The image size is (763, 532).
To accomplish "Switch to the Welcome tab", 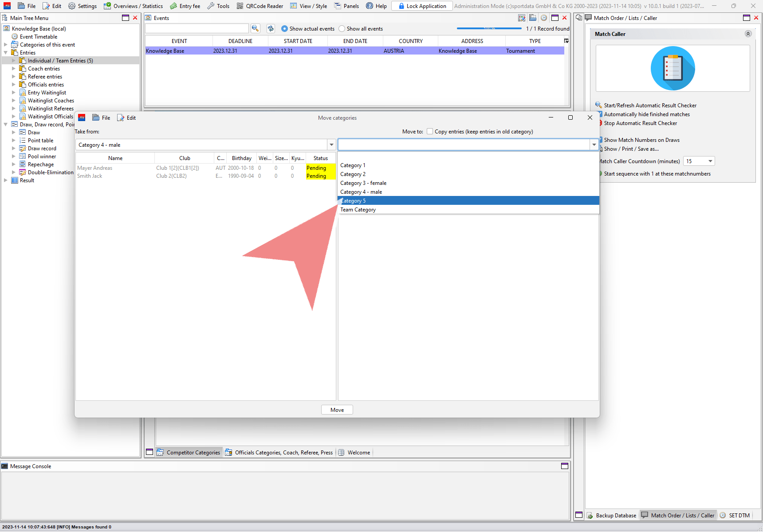I will click(x=358, y=453).
